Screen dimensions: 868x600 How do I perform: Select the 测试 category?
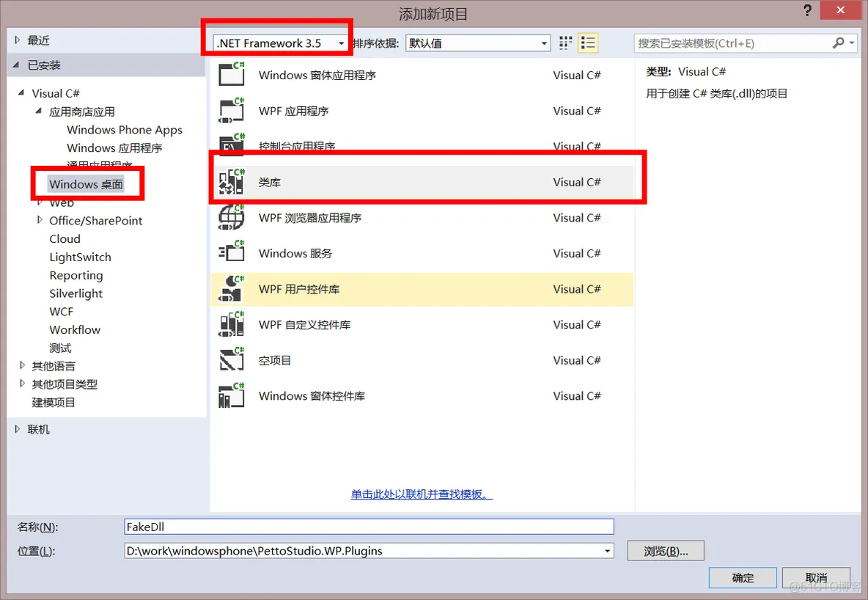coord(60,348)
